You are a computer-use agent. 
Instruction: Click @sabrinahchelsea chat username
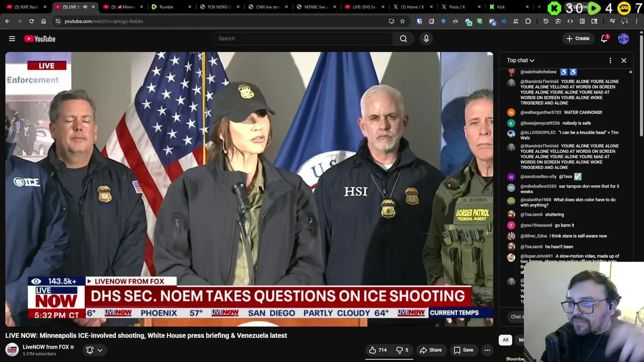538,72
